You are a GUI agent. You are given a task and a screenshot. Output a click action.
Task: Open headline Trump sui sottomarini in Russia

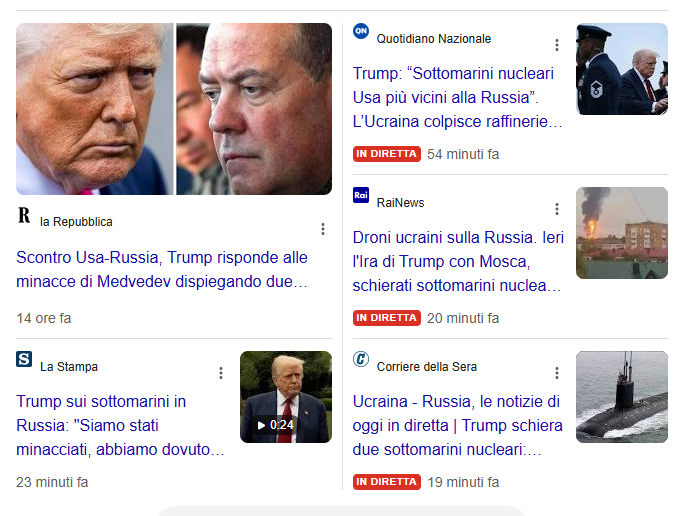pos(120,425)
